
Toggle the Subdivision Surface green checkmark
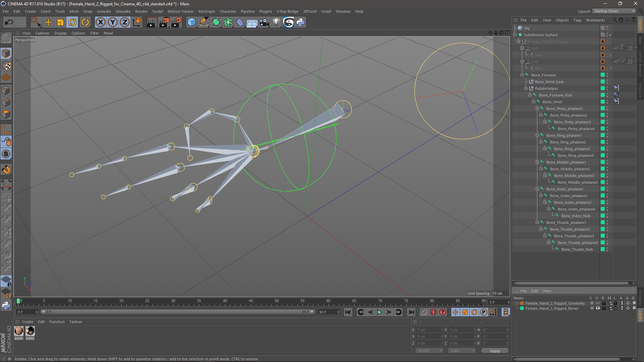pos(610,35)
